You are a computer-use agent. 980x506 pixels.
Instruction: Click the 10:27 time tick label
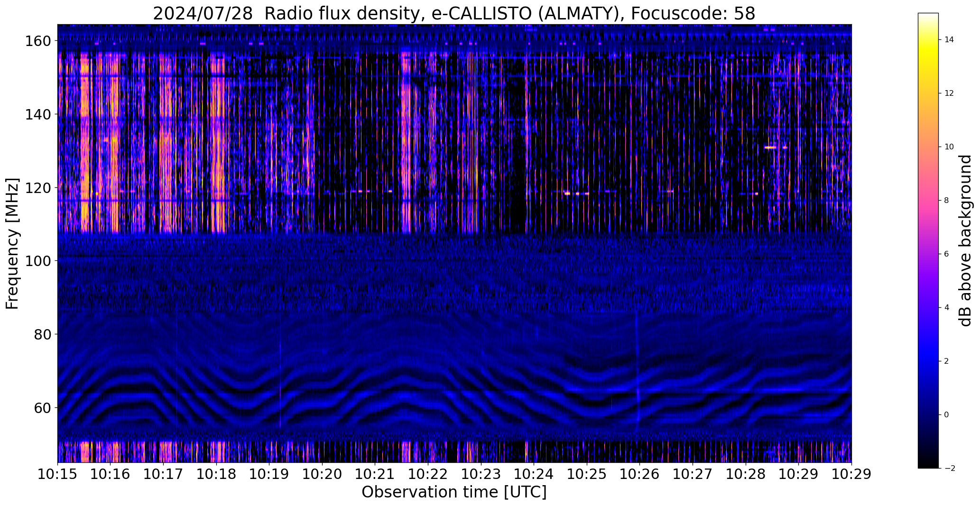(x=693, y=474)
